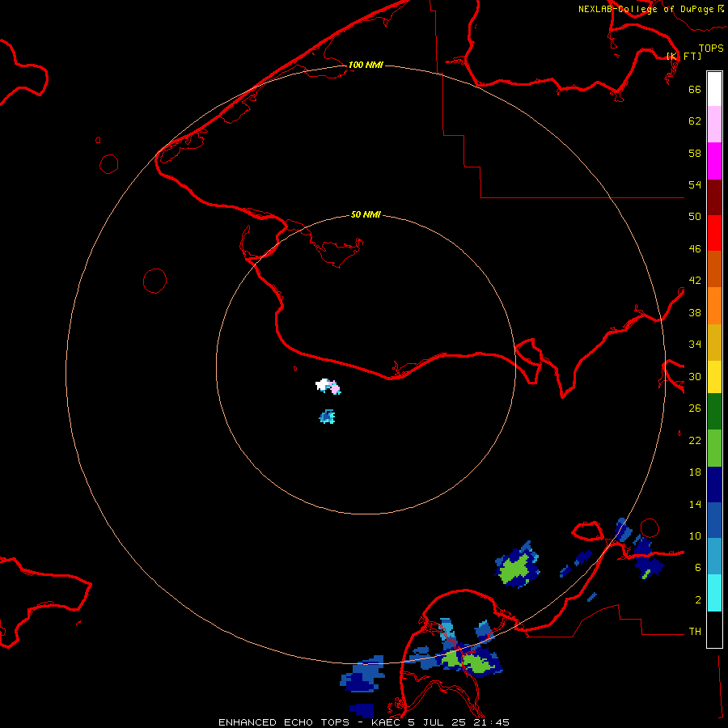Click the KAEC radar site identifier
Viewport: 728px width, 728px height.
pyautogui.click(x=387, y=722)
